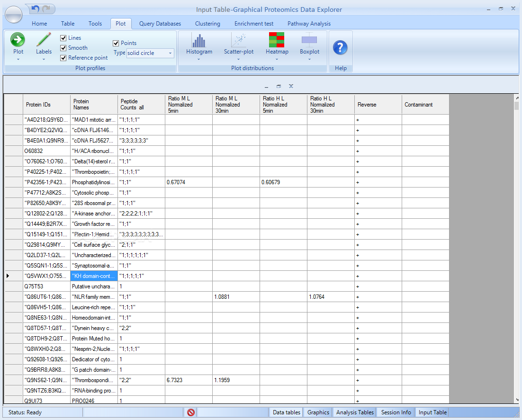Click the Heatmap icon
The image size is (522, 420).
(x=277, y=40)
